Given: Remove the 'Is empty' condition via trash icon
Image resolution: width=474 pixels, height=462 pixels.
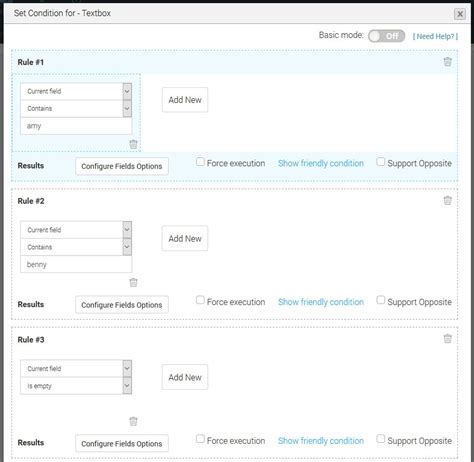Looking at the screenshot, I should coord(133,421).
